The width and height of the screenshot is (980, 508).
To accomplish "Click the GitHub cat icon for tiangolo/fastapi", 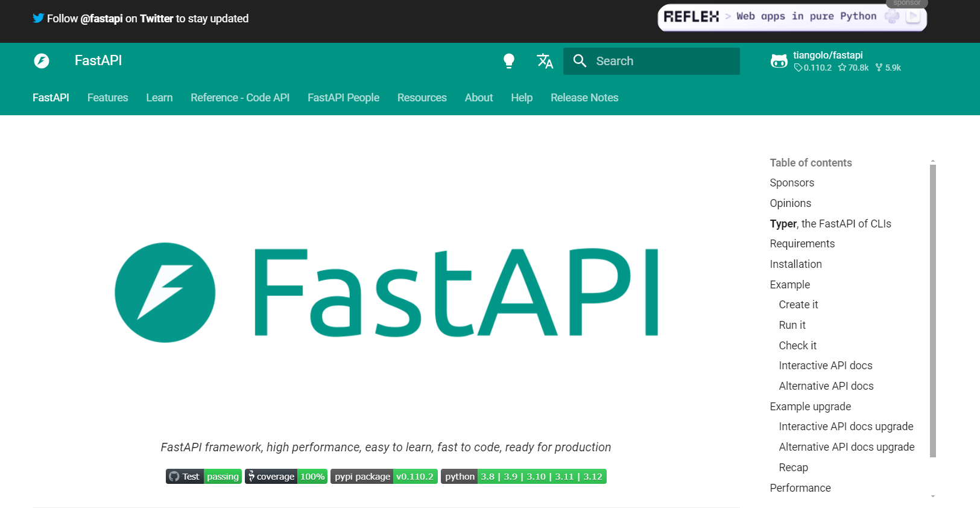I will coord(779,61).
